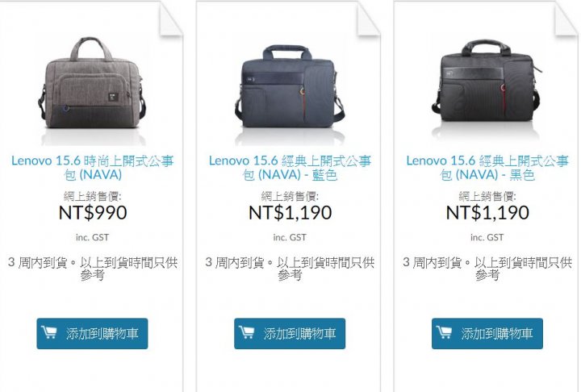Click folded page corner on third product card
Image resolution: width=581 pixels, height=392 pixels.
pos(566,19)
